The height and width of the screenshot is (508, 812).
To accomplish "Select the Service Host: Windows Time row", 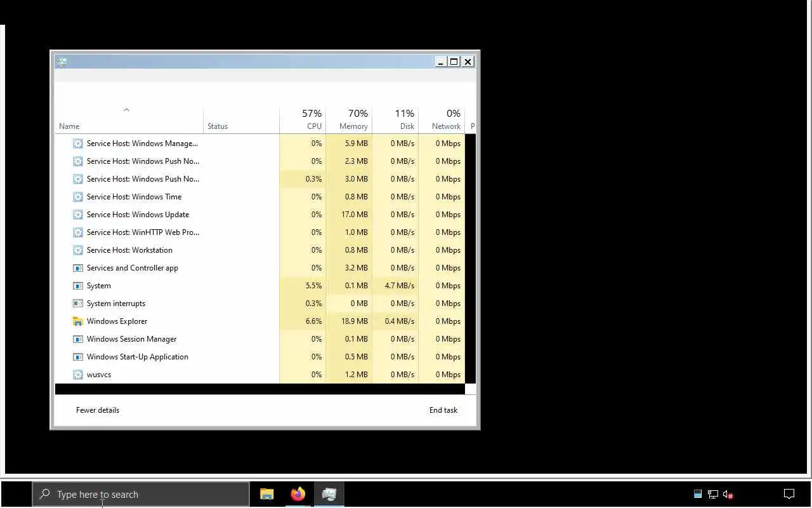I will (260, 197).
